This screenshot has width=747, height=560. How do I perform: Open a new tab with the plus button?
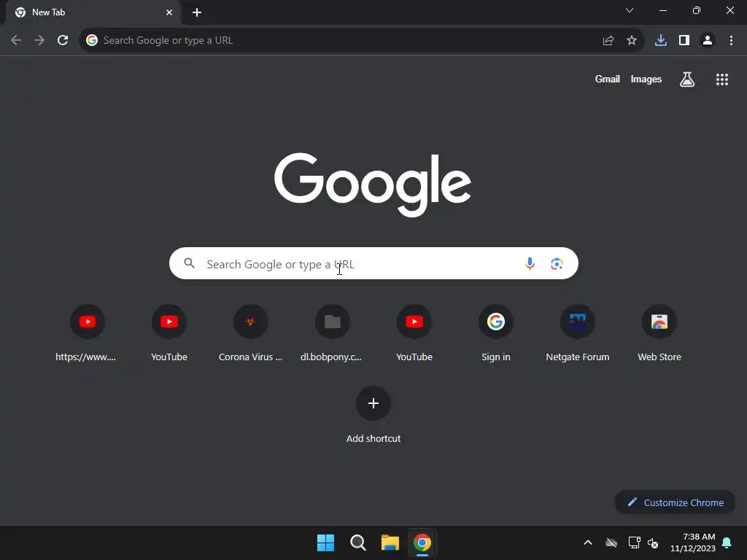coord(197,12)
